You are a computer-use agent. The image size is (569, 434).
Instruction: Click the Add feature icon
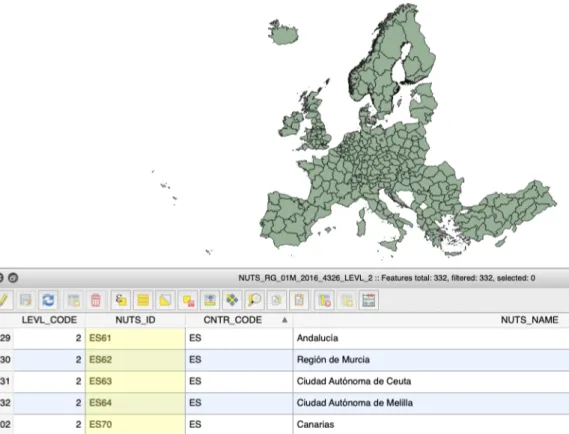coord(74,300)
